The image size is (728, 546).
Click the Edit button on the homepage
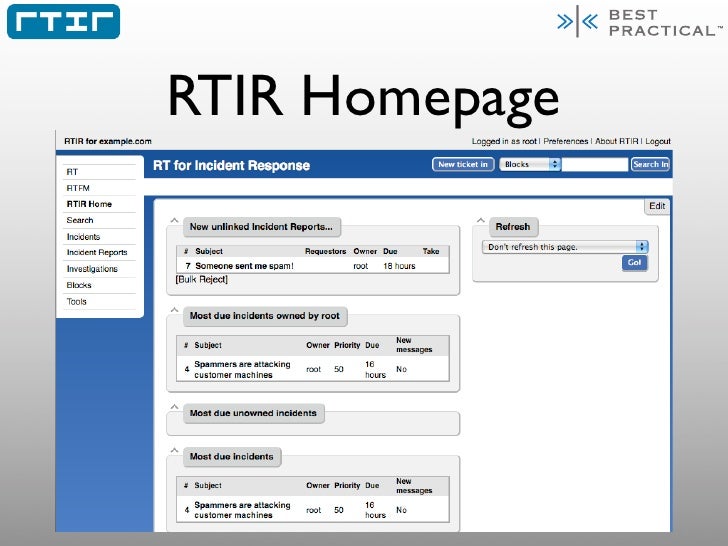[x=657, y=206]
